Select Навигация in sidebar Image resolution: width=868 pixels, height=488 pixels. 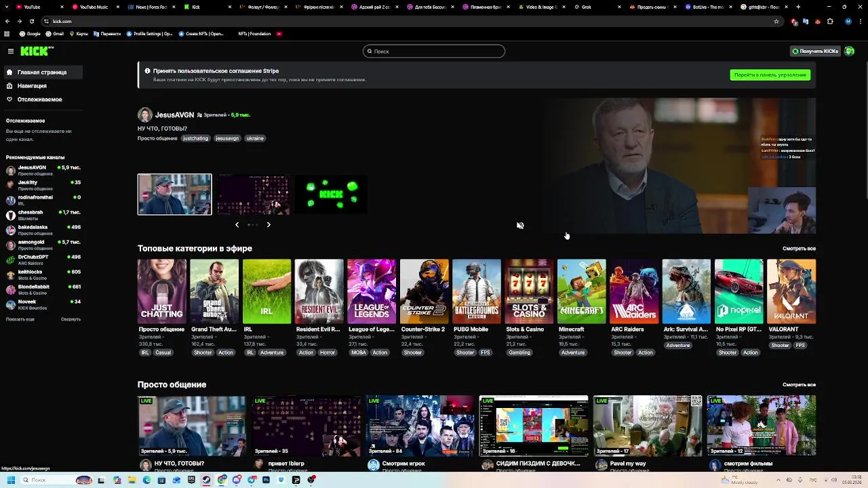tap(43, 85)
